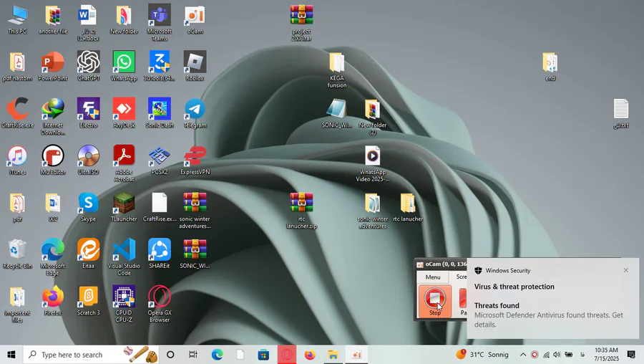Open the Roblox desktop shortcut
This screenshot has width=644, height=364.
[x=195, y=66]
